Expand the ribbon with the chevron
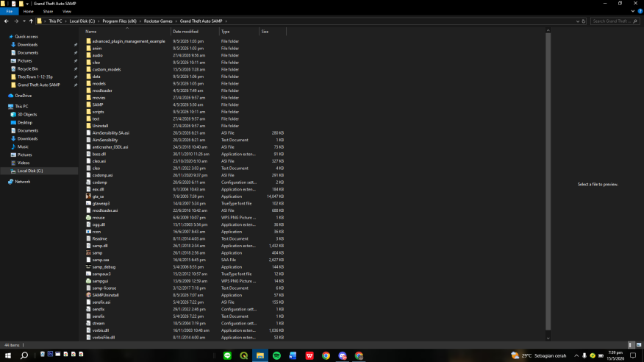Viewport: 644px width, 362px height. (633, 12)
